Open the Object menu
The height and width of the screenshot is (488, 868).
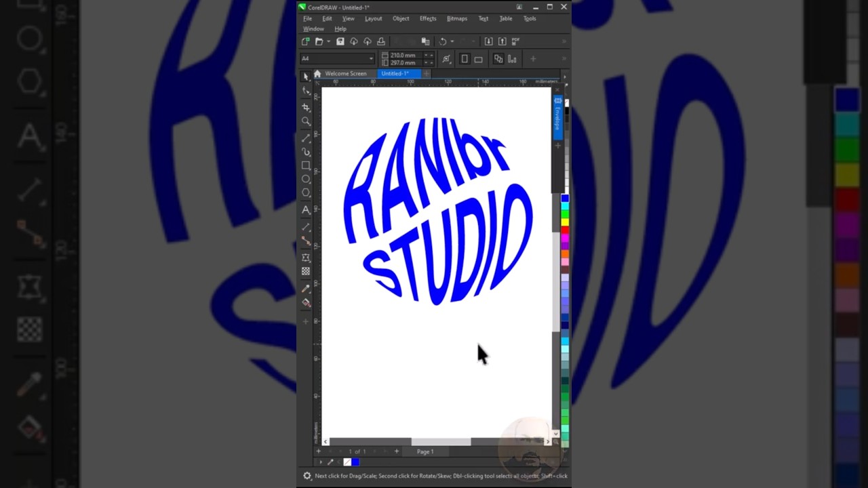pyautogui.click(x=401, y=18)
